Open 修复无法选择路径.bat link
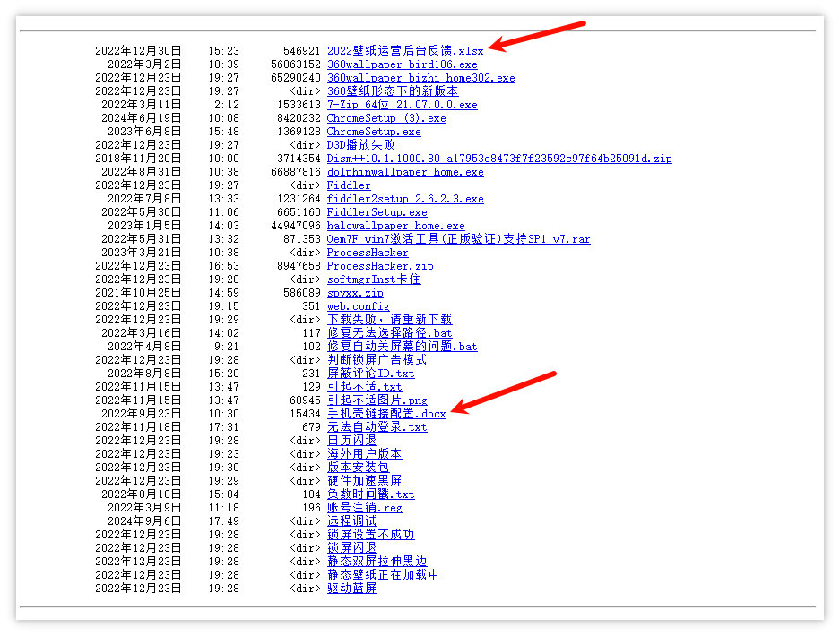Viewport: 840px width, 636px height. 389,333
